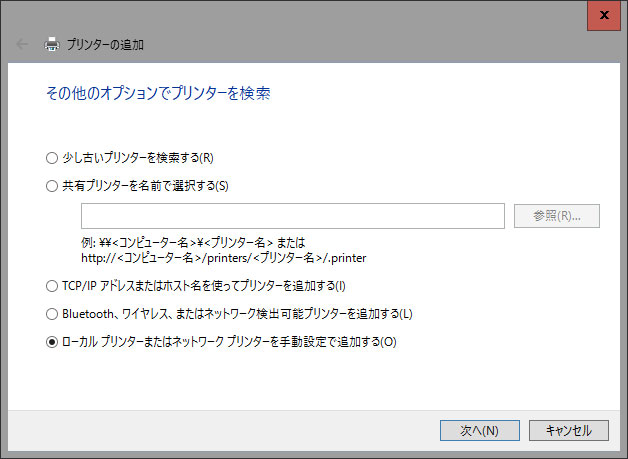Click the heading その他のオプションでプリンターを検索
The width and height of the screenshot is (628, 459).
158,93
